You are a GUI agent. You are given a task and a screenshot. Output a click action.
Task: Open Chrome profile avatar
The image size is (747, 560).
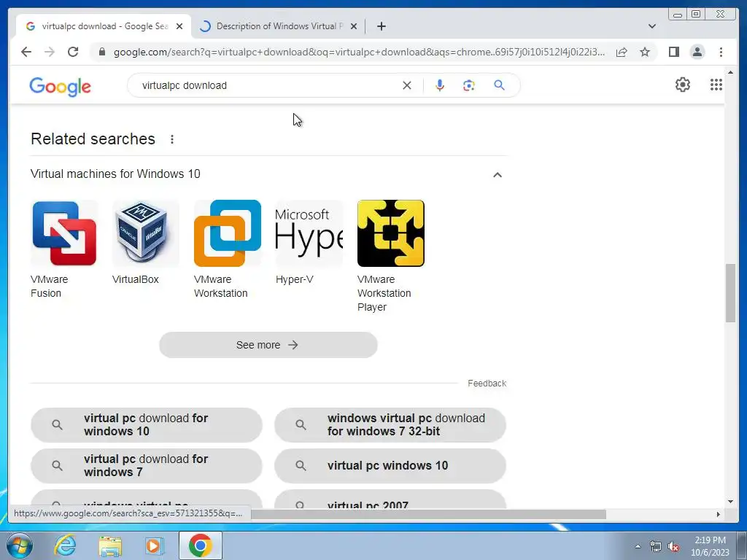[697, 52]
